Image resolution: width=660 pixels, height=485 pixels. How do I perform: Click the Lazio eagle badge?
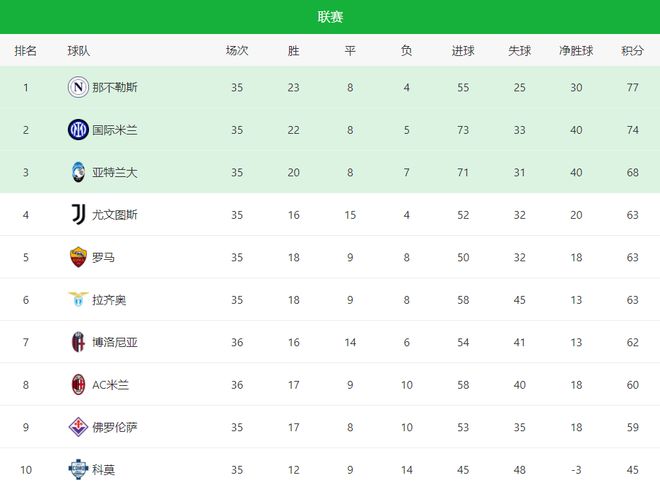(x=78, y=299)
